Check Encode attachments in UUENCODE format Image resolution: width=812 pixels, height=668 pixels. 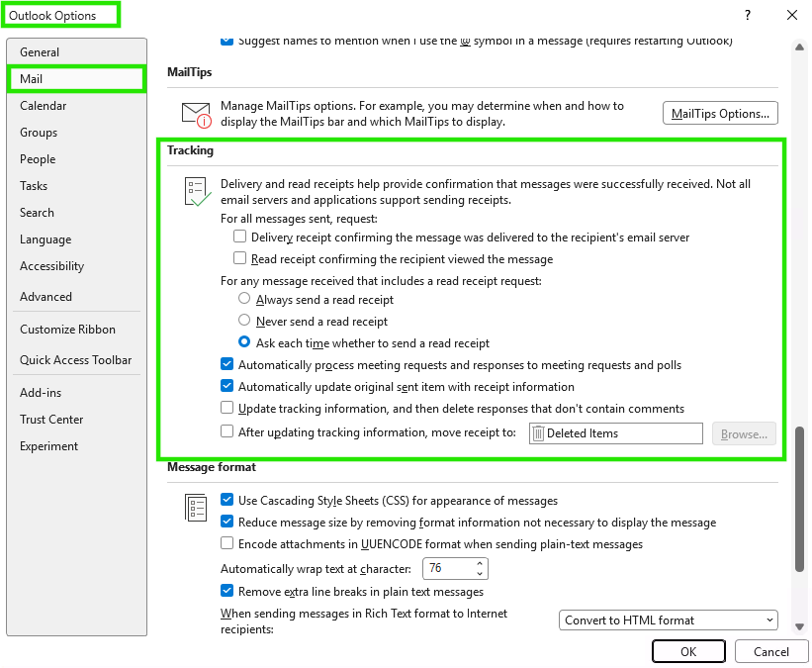point(226,543)
